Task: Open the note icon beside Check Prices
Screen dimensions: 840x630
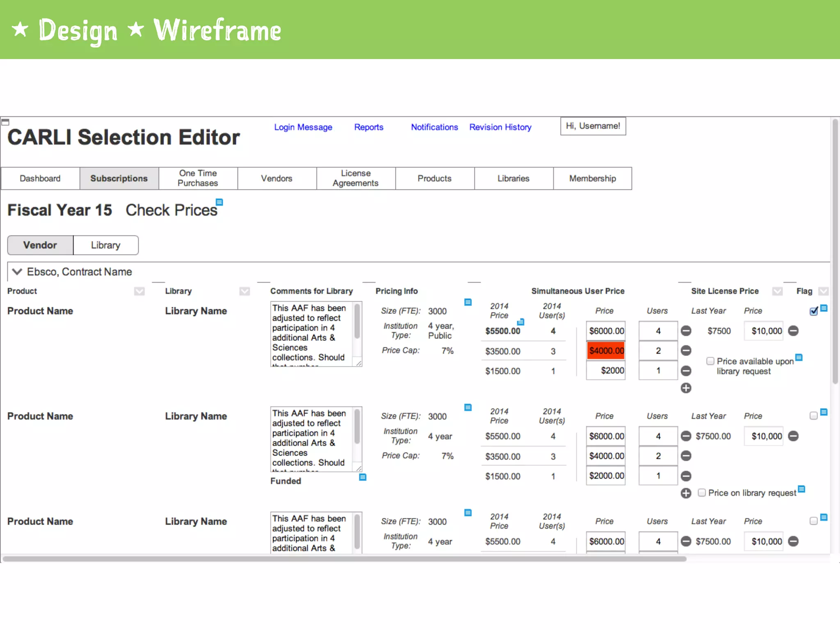Action: 219,202
